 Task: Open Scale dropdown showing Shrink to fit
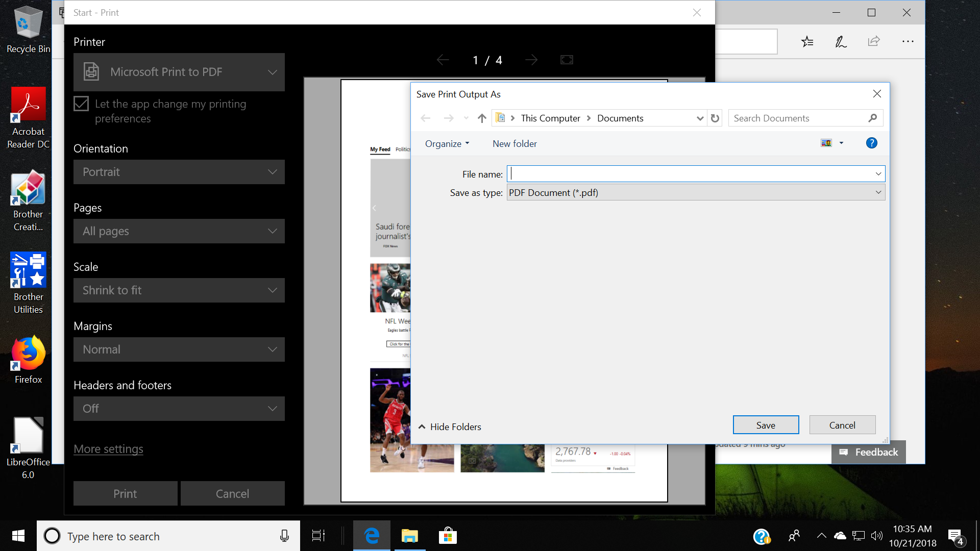pyautogui.click(x=179, y=290)
